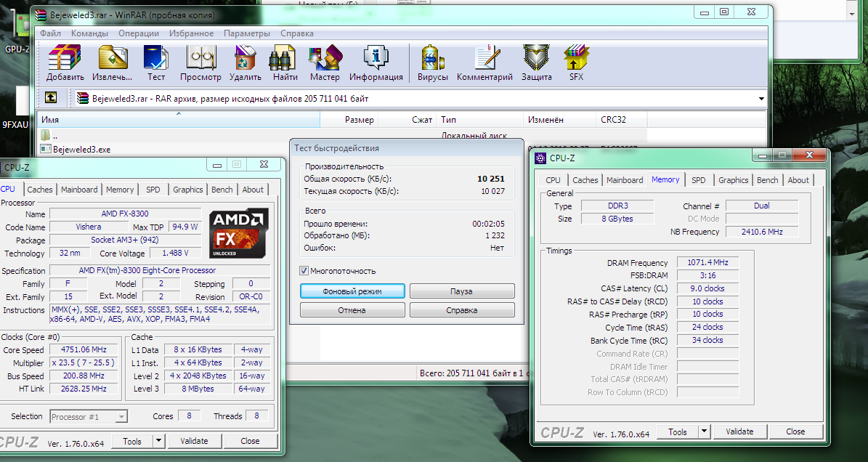
Task: Switch to Memory tab in left CPU-Z
Action: click(120, 189)
